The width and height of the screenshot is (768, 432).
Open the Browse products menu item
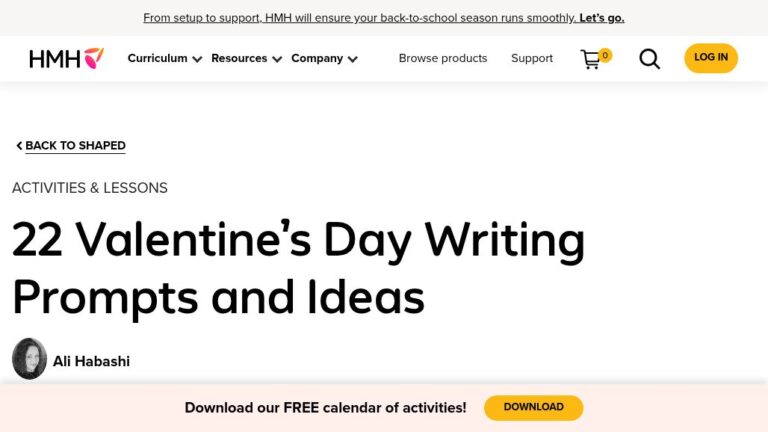point(443,58)
